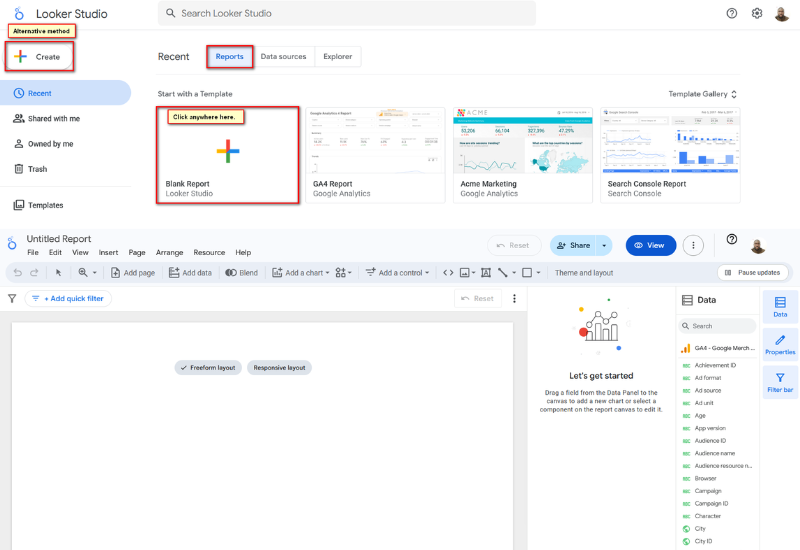Click the View button

(x=651, y=245)
